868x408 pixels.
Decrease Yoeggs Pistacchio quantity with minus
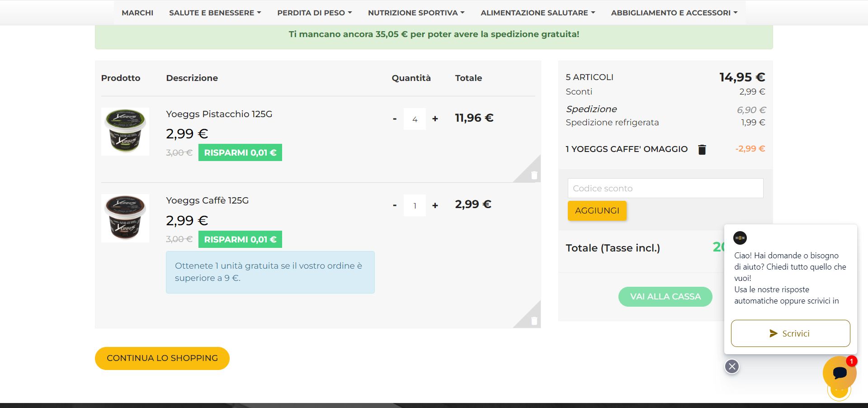tap(395, 119)
